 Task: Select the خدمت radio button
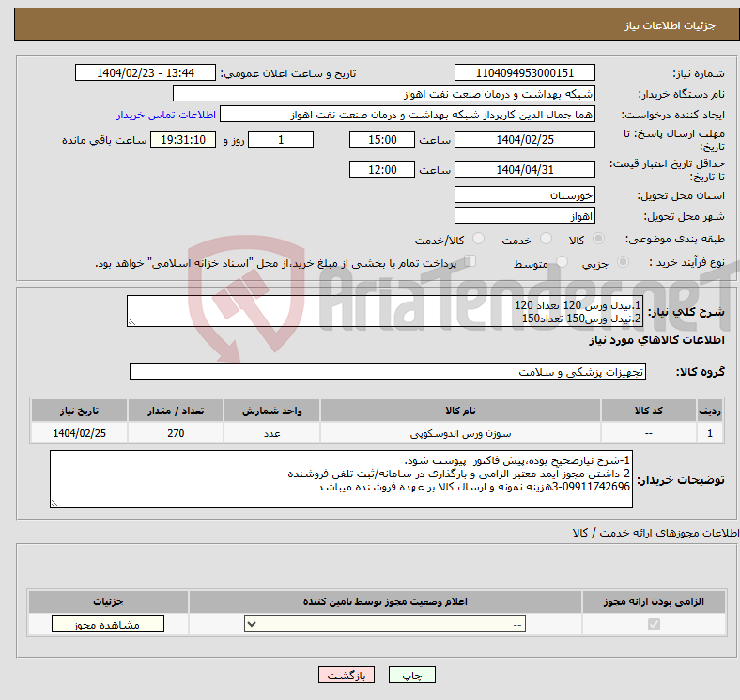point(546,239)
